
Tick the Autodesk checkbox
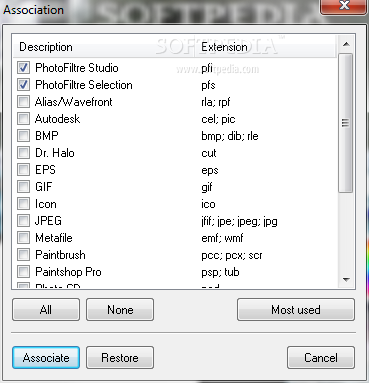click(x=23, y=119)
